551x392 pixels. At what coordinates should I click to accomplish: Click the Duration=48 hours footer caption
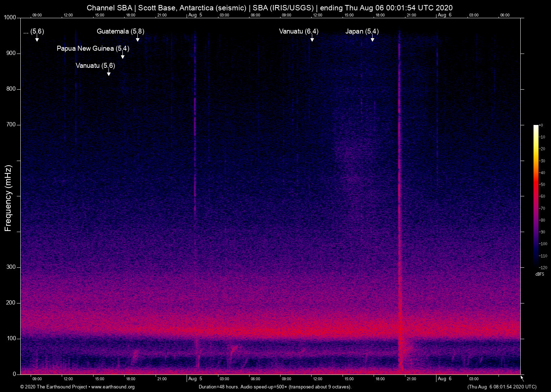coord(275,387)
